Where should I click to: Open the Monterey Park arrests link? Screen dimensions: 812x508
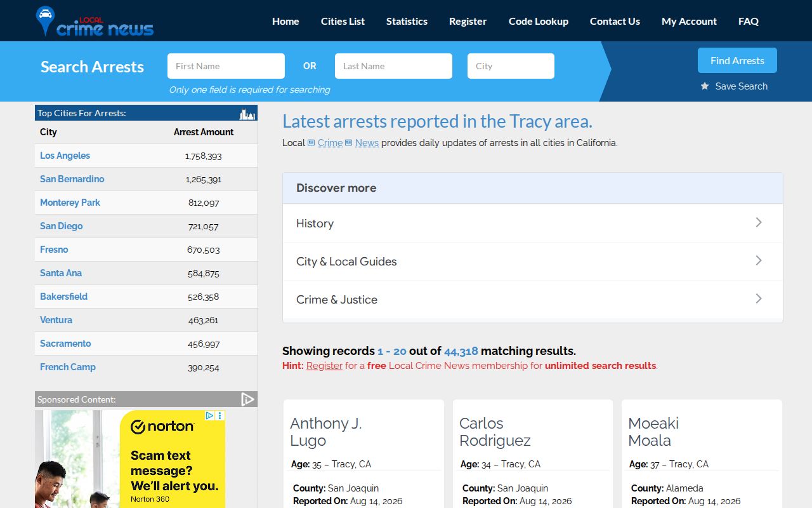(70, 203)
